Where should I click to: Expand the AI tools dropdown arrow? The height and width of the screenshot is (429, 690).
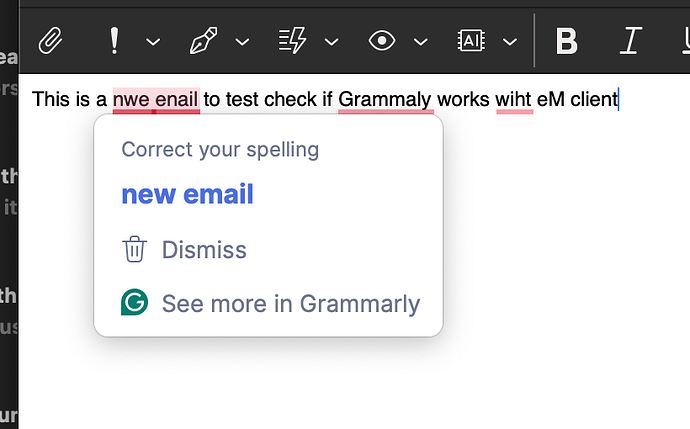[x=510, y=42]
